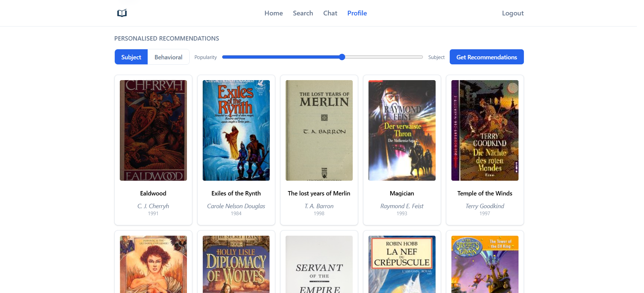Click author name Raymond E. Feist

402,206
